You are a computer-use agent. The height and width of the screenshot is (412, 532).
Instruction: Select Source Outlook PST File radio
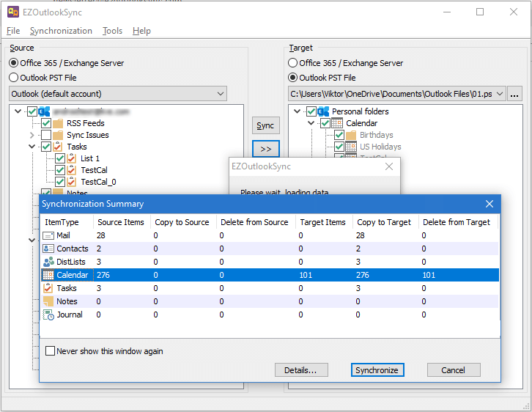coord(14,78)
